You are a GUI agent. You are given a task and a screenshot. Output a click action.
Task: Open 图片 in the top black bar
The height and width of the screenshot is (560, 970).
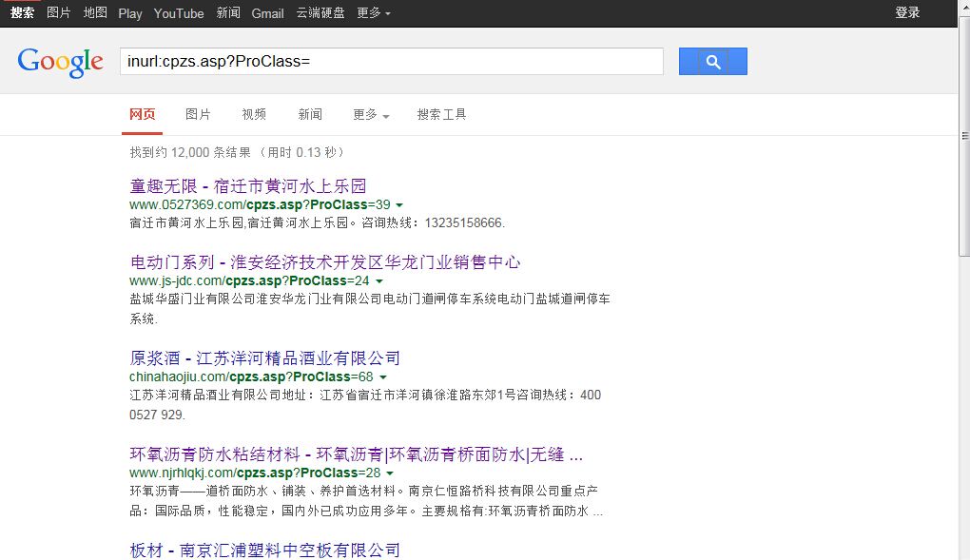(x=59, y=13)
